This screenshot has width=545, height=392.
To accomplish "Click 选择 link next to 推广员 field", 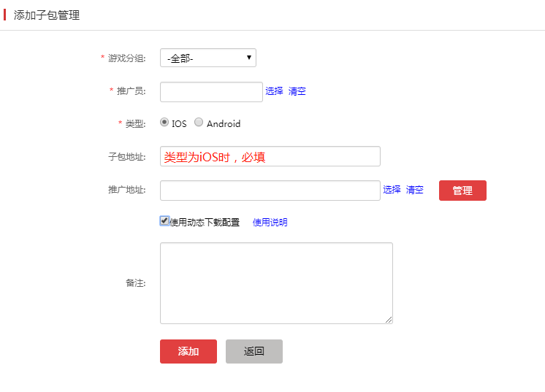I will (274, 91).
